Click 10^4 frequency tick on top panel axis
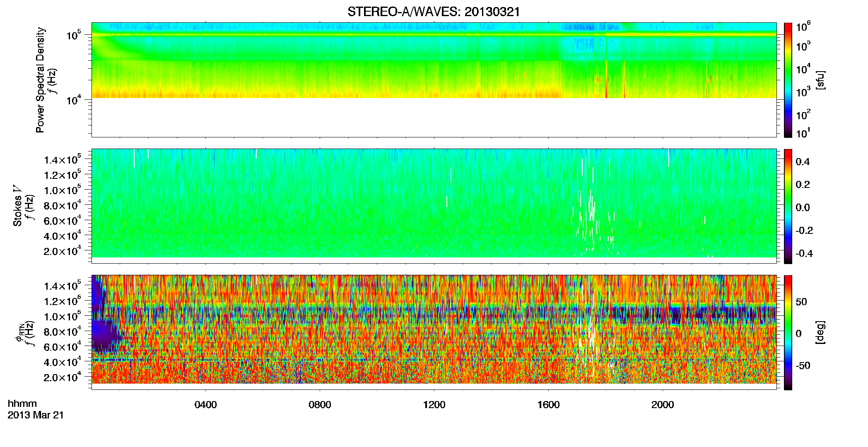 point(74,100)
